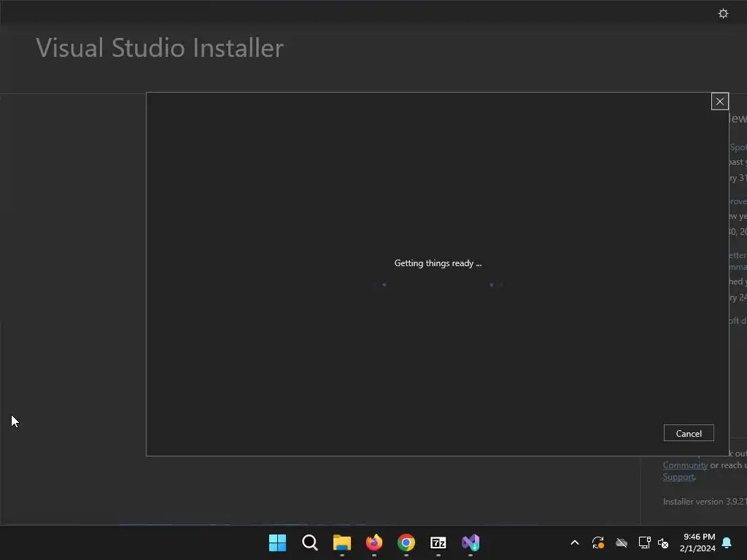Click the Visual Studio Installer title
Image resolution: width=747 pixels, height=560 pixels.
[x=160, y=47]
